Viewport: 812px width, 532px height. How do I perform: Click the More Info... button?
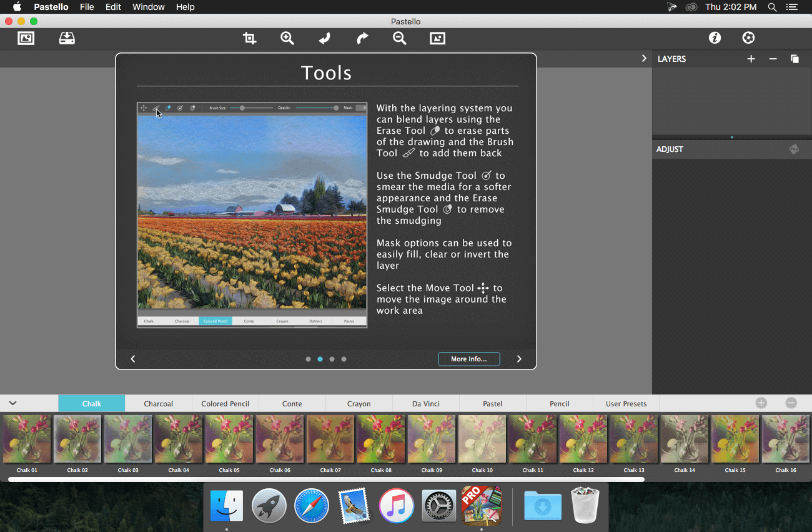468,359
